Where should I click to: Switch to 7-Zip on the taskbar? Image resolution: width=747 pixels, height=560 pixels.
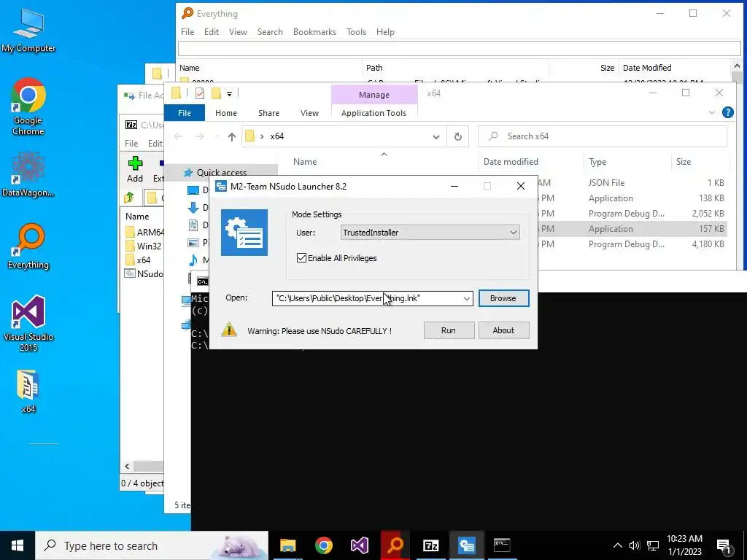click(x=430, y=545)
